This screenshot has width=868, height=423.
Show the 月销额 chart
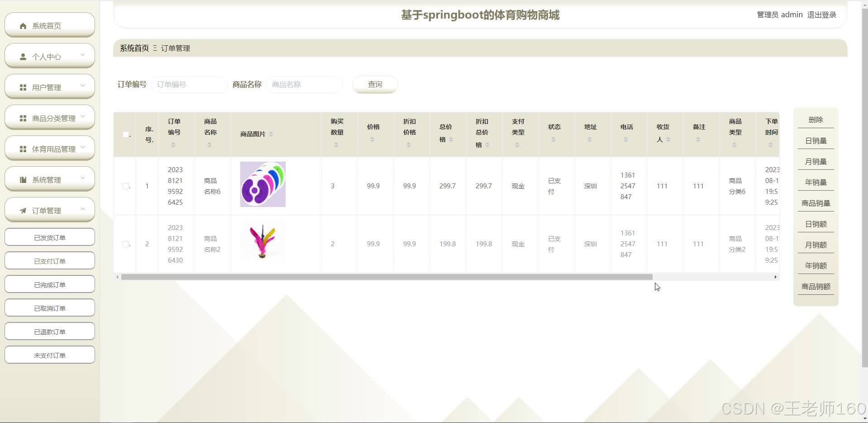(816, 245)
